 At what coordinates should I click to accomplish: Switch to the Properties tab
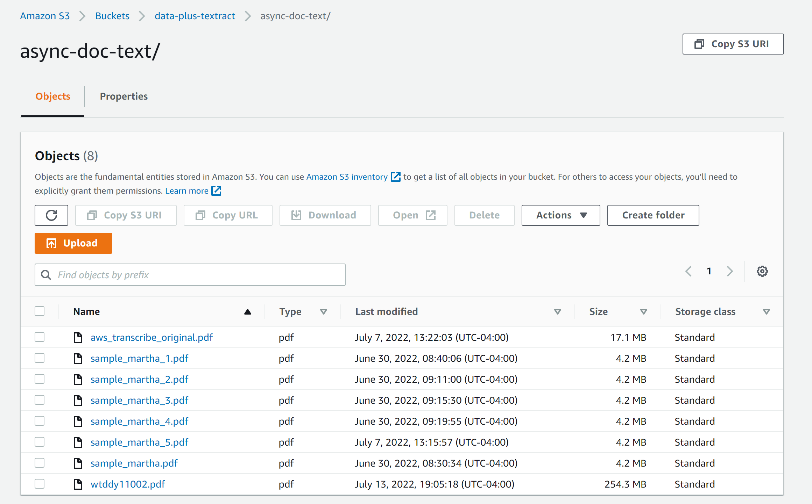coord(124,96)
